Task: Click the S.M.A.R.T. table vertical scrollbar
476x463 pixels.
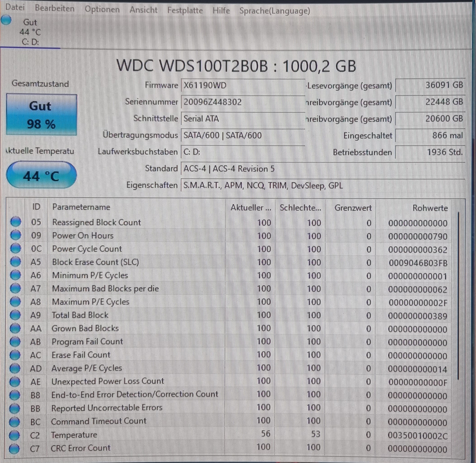Action: pyautogui.click(x=458, y=295)
